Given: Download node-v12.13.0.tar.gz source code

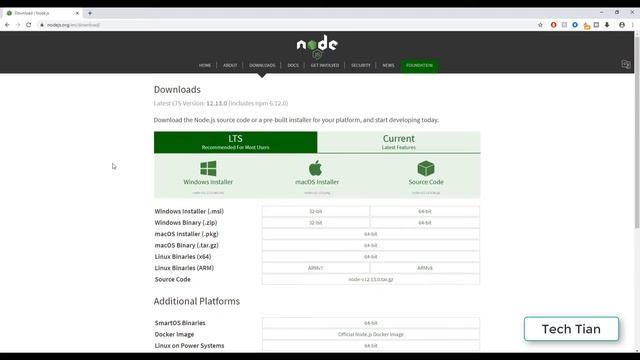Looking at the screenshot, I should [371, 279].
